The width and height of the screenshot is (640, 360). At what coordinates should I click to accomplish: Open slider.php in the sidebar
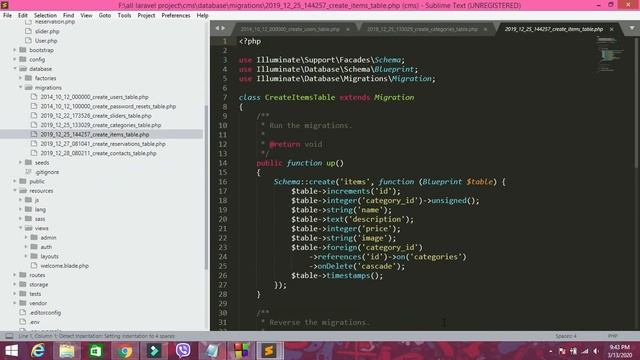(47, 31)
